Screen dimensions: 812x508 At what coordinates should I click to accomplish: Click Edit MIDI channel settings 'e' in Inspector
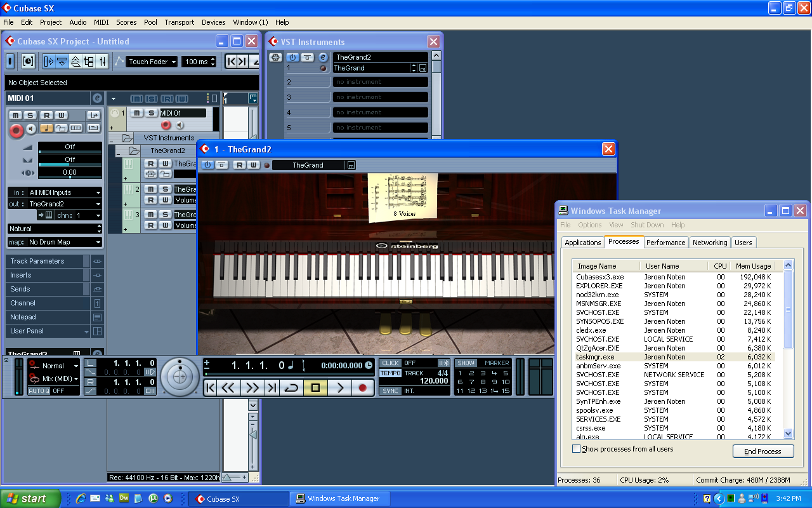coord(97,98)
